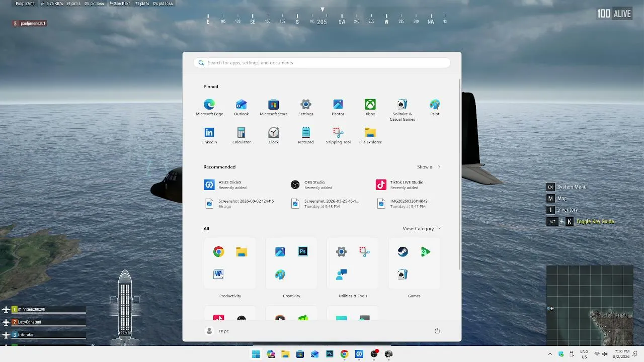
Task: Click the ENG US language indicator
Action: click(x=584, y=354)
